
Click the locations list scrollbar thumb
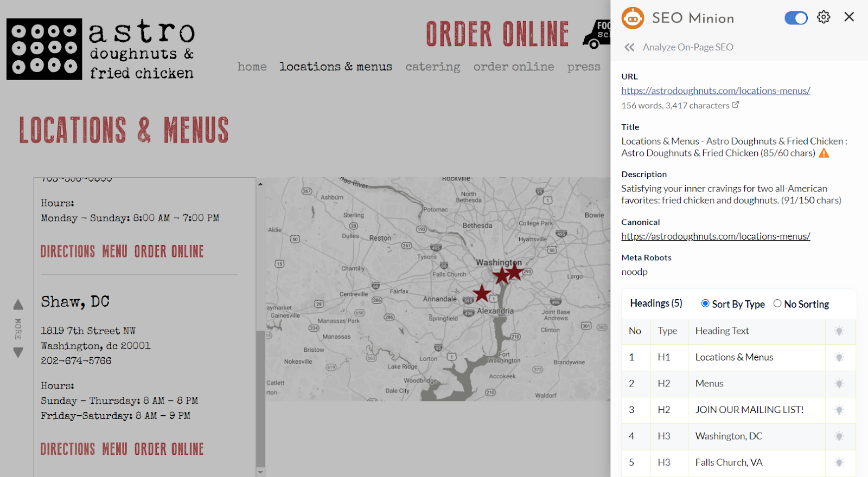(x=260, y=398)
